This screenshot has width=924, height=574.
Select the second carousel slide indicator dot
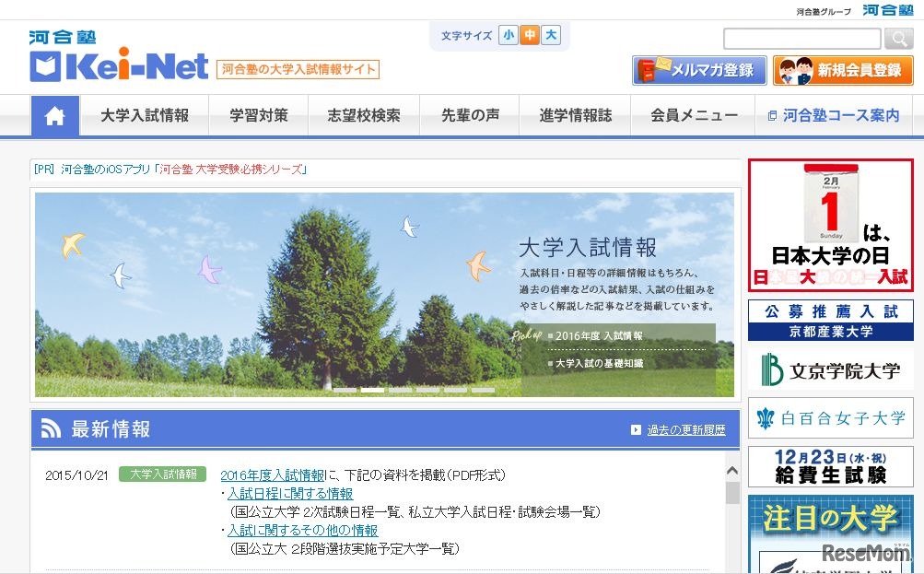point(372,390)
